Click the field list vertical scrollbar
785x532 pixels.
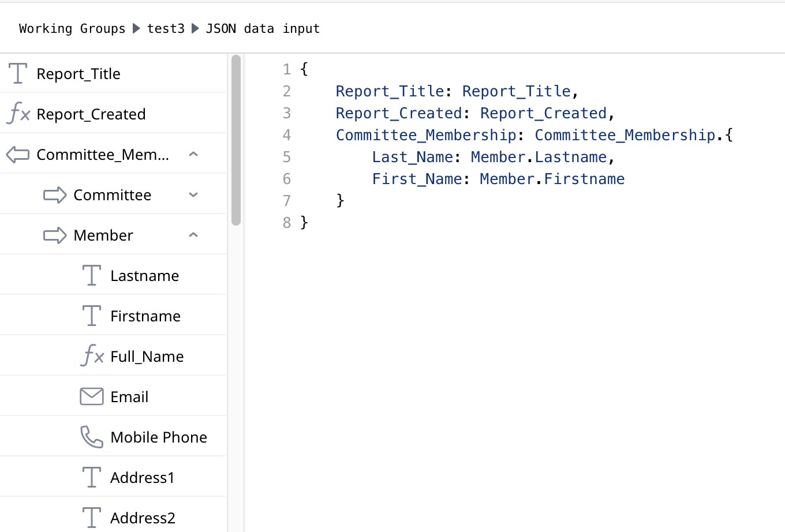pos(235,140)
